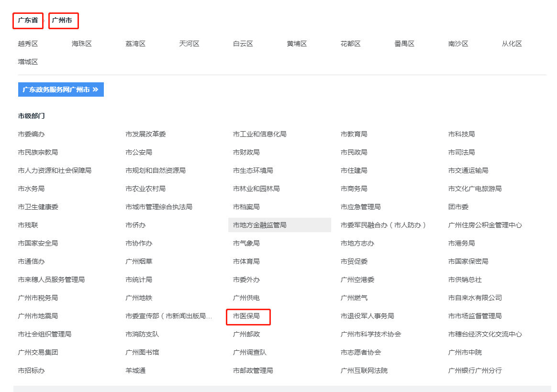Open the 从化区 district
Viewport: 557px width, 392px height.
click(x=512, y=44)
